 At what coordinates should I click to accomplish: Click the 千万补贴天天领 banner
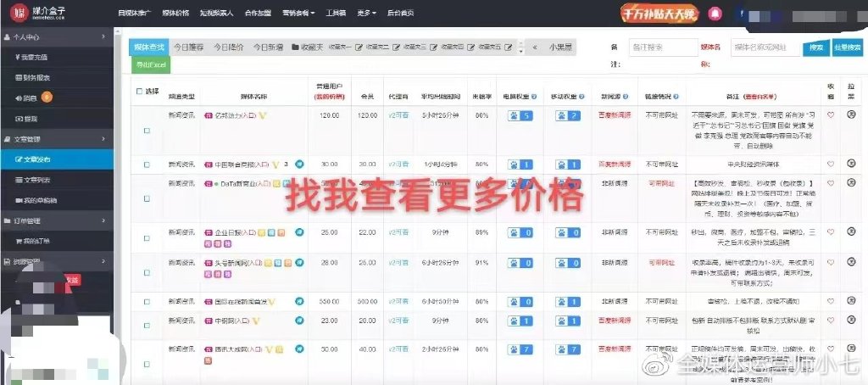coord(659,14)
